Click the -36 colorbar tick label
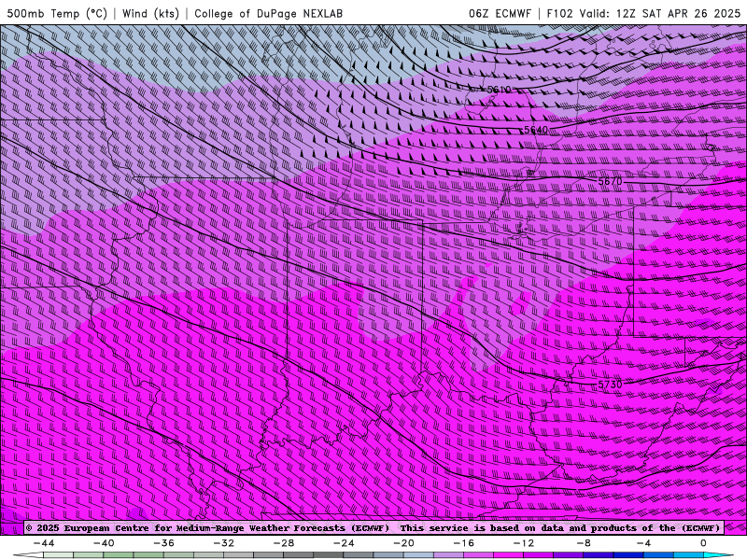 click(x=164, y=543)
